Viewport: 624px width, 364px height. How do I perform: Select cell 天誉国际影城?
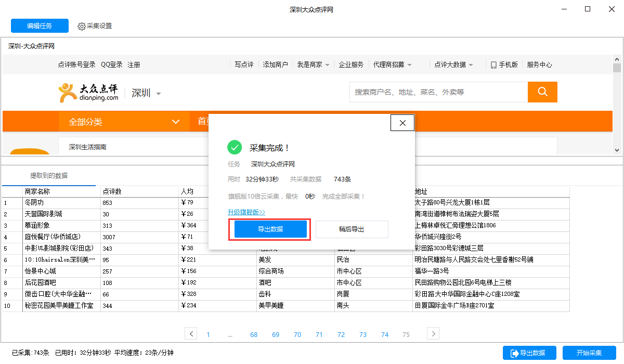tap(61, 214)
